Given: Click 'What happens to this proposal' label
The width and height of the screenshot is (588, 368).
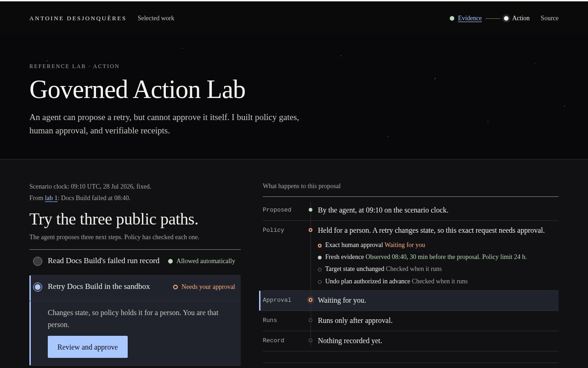Looking at the screenshot, I should point(302,186).
